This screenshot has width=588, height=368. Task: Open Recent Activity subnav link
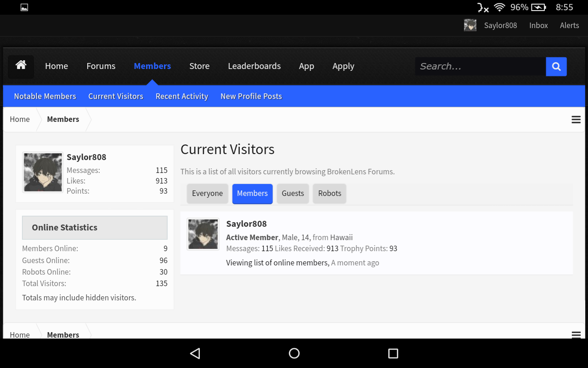pyautogui.click(x=182, y=96)
